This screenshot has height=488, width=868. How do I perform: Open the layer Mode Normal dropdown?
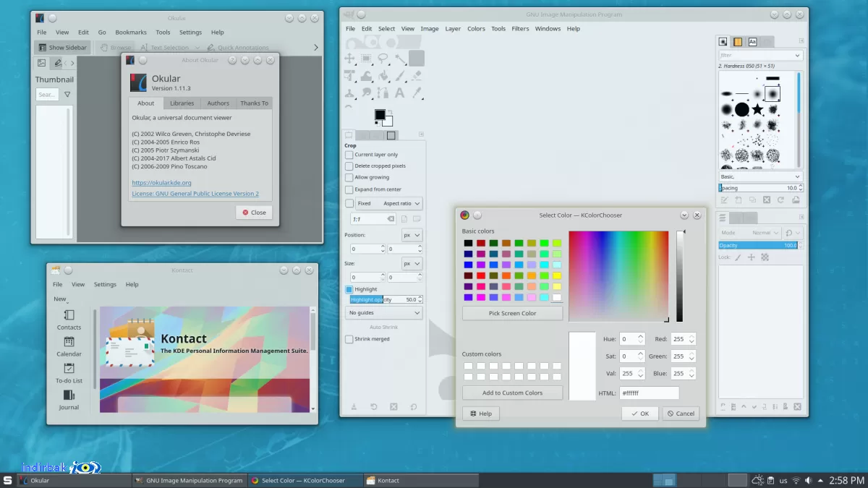750,233
